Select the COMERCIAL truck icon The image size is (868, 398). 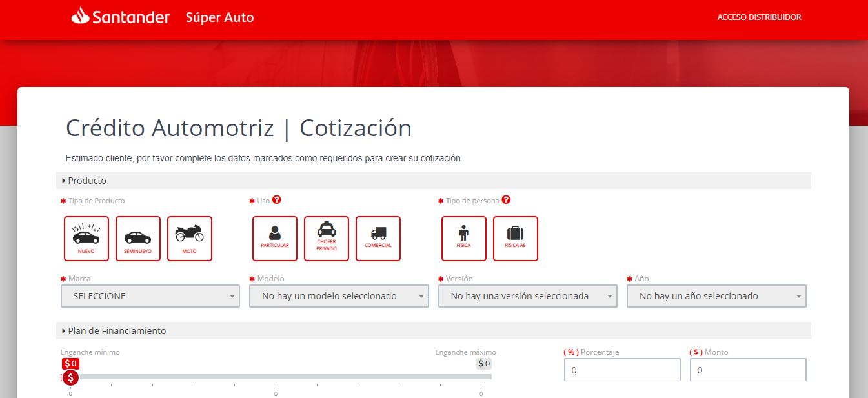pyautogui.click(x=378, y=238)
